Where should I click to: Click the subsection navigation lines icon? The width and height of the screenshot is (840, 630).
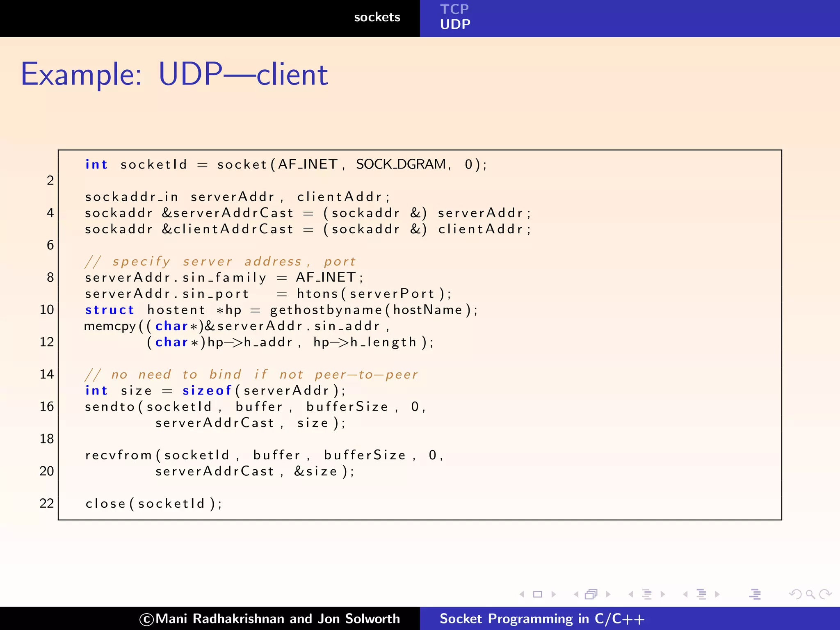point(647,594)
